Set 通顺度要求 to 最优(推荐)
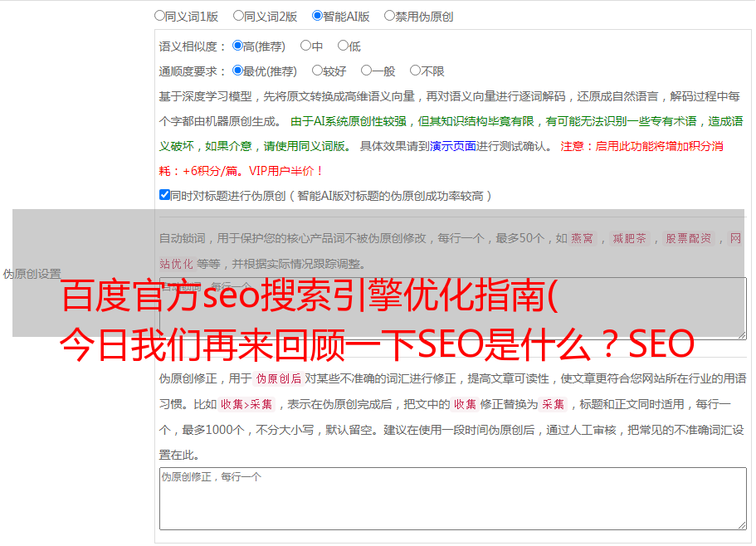756x546 pixels. point(237,71)
